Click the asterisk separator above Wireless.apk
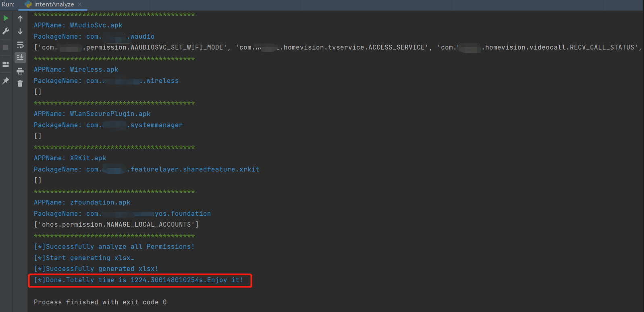 [x=114, y=59]
